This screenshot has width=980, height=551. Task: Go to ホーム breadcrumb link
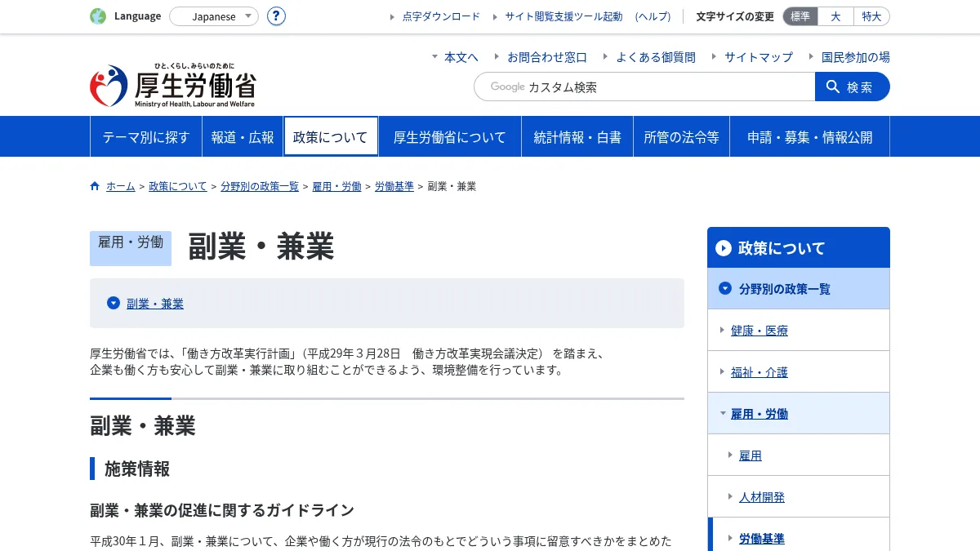121,186
